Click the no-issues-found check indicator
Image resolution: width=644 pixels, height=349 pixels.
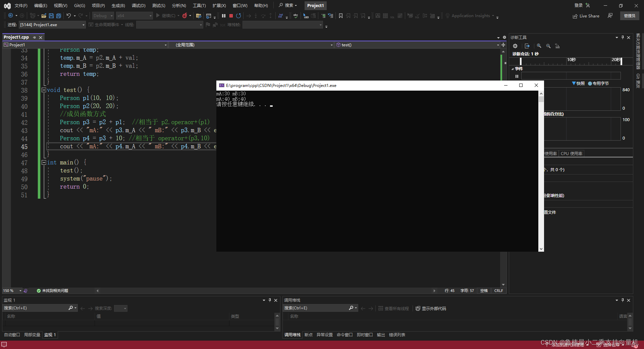click(x=52, y=291)
